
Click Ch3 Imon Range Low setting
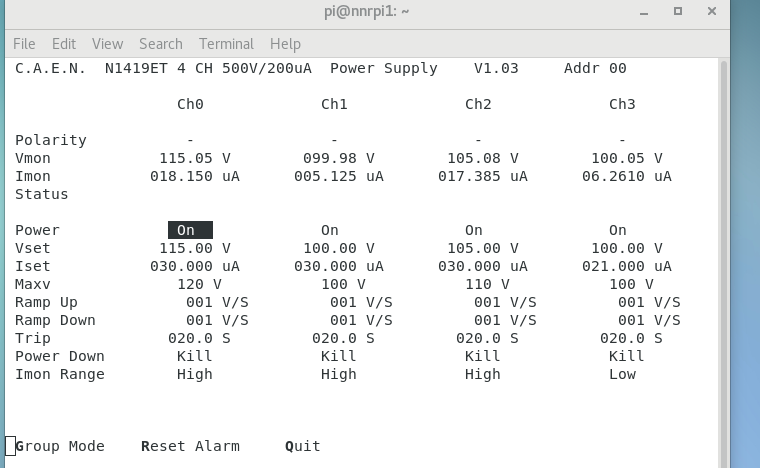(622, 374)
